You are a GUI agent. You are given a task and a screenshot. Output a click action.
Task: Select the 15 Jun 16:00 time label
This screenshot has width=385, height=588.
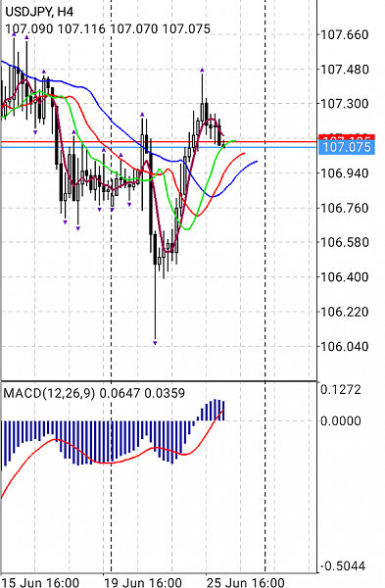pyautogui.click(x=40, y=582)
